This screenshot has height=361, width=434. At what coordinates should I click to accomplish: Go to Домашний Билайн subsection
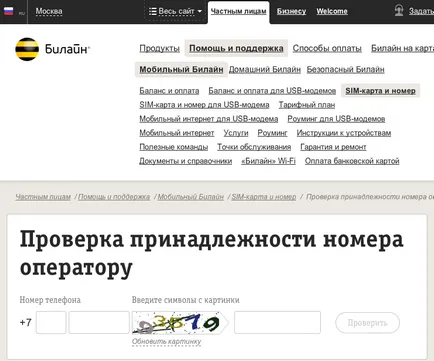pos(265,69)
